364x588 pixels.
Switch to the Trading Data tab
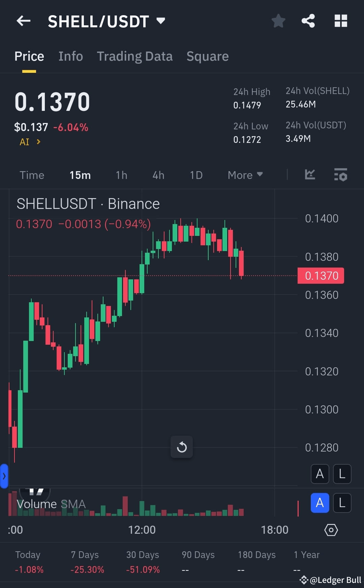point(135,56)
